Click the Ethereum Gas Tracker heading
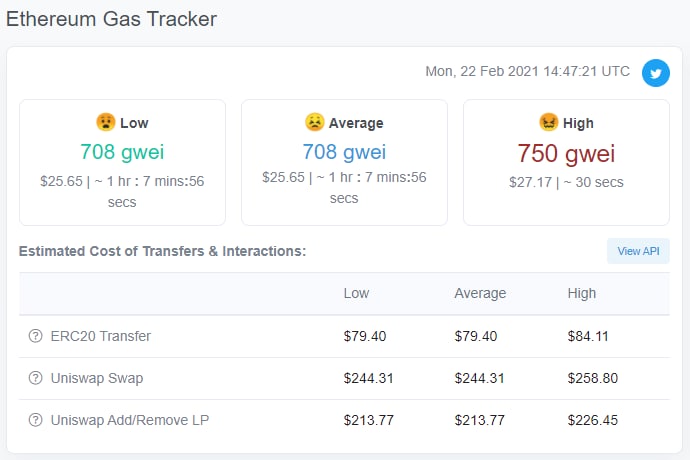Image resolution: width=690 pixels, height=460 pixels. pyautogui.click(x=111, y=19)
